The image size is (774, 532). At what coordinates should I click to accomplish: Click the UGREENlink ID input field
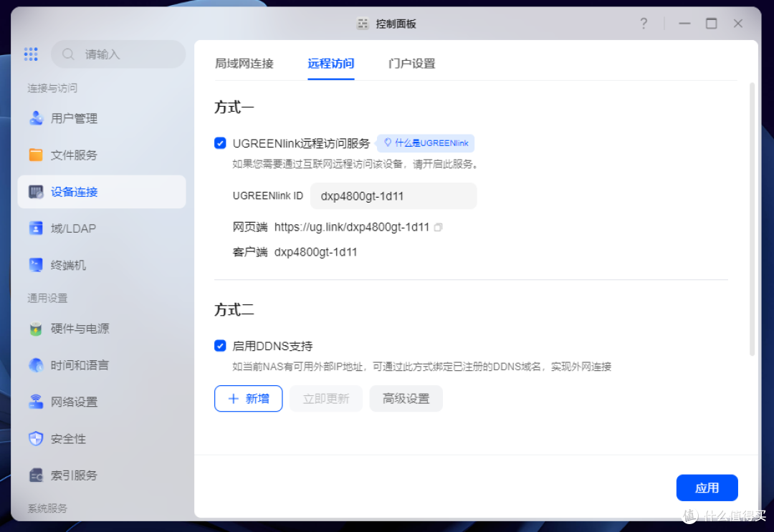click(393, 195)
